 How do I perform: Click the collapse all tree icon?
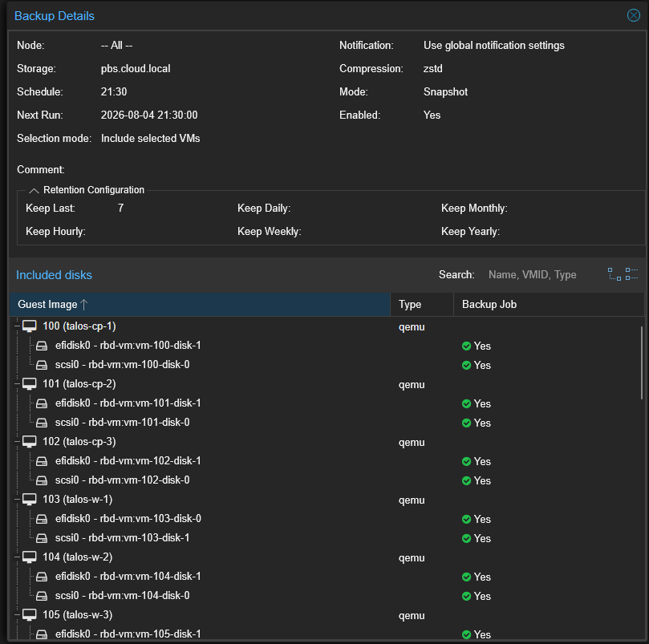(631, 274)
